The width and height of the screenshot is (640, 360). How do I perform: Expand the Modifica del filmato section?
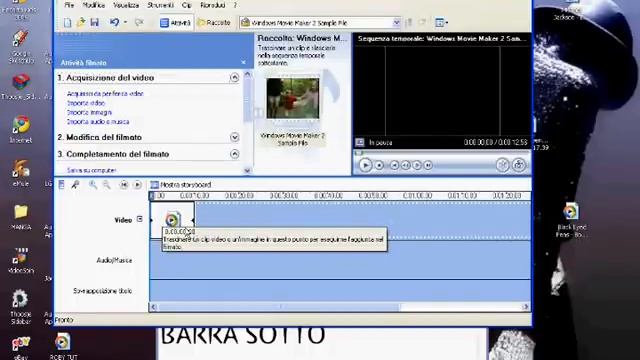tap(234, 137)
